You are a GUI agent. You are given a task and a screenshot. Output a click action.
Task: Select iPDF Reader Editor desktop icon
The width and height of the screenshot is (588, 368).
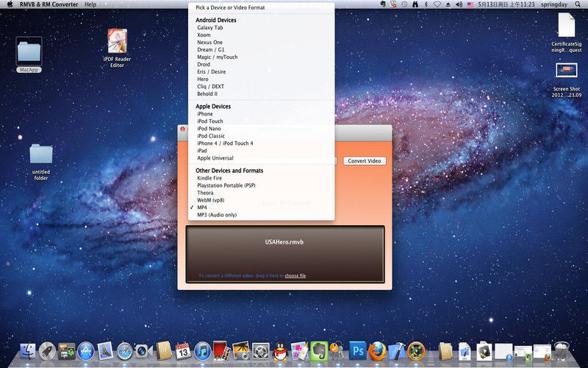click(117, 48)
